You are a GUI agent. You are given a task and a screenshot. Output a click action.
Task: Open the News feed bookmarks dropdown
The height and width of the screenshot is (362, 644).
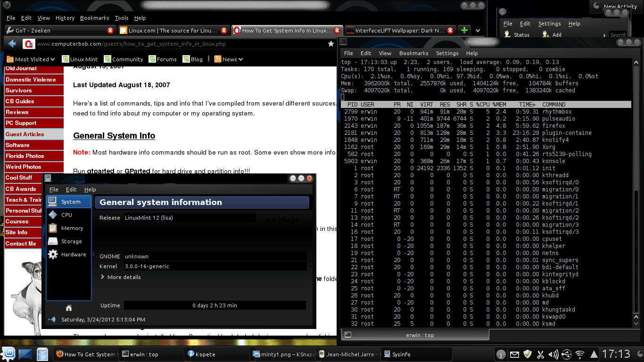pyautogui.click(x=228, y=59)
